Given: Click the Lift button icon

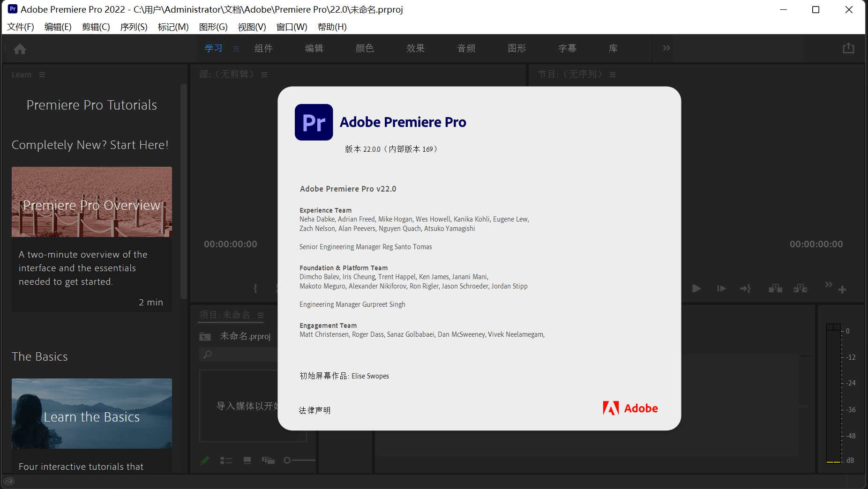Looking at the screenshot, I should pyautogui.click(x=775, y=289).
